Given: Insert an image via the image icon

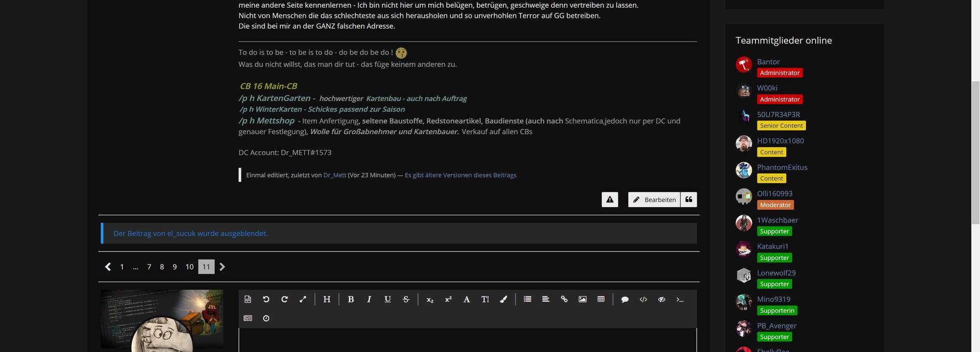Looking at the screenshot, I should pyautogui.click(x=582, y=299).
